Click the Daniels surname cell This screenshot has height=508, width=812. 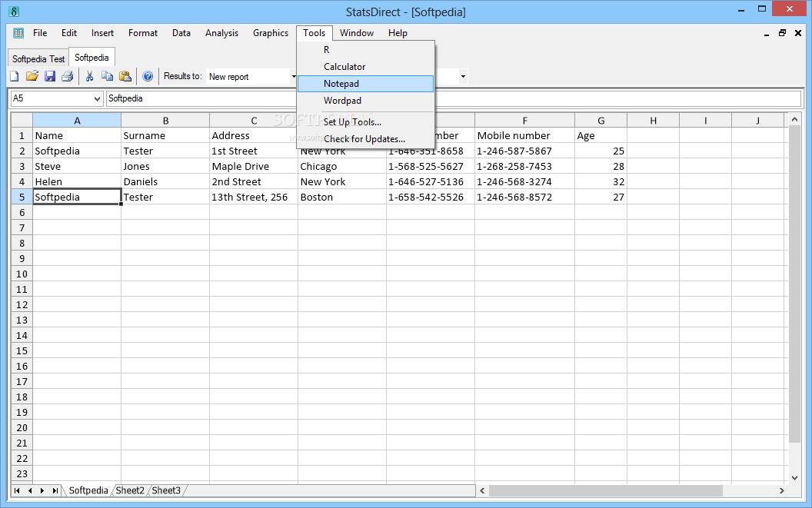165,182
